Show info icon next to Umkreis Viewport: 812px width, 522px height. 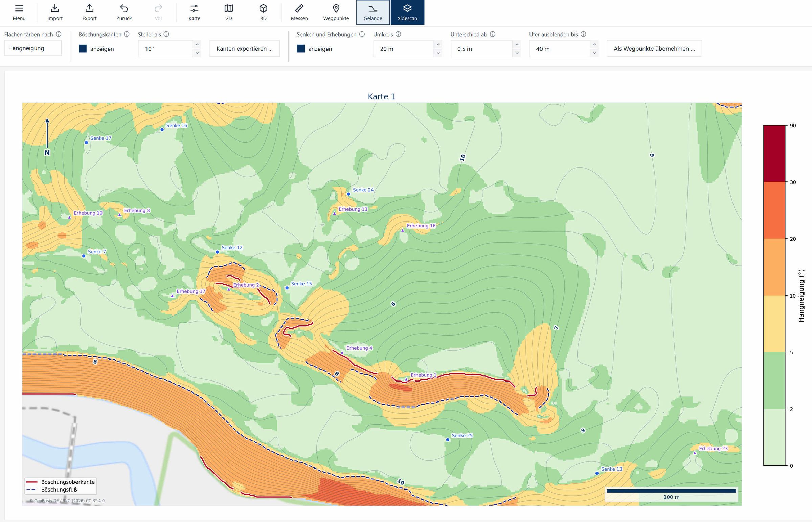pyautogui.click(x=398, y=34)
